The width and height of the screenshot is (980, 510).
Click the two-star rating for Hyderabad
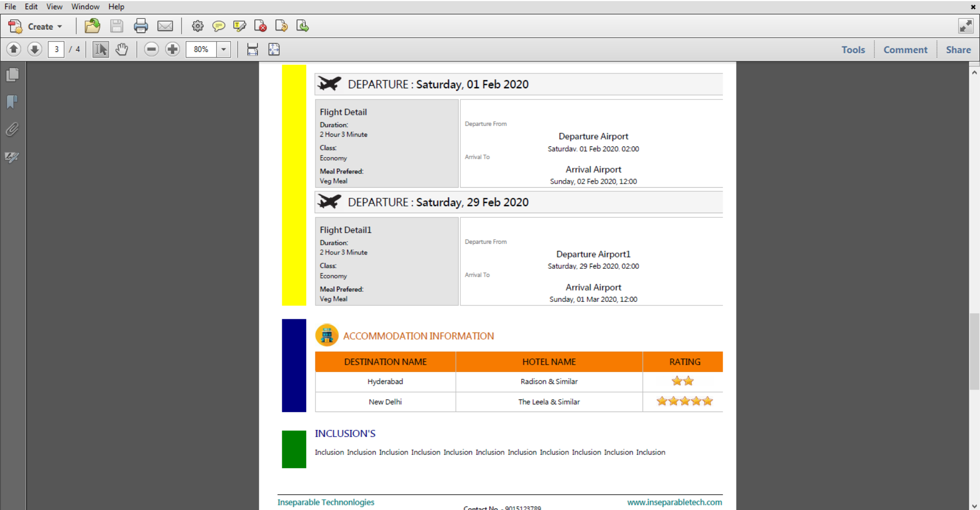(682, 381)
